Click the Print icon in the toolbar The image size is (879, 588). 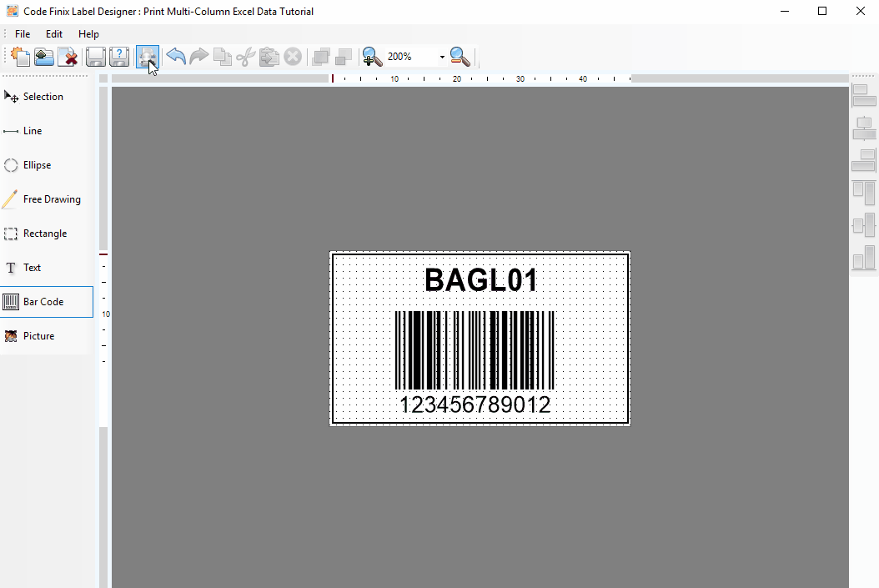[148, 57]
